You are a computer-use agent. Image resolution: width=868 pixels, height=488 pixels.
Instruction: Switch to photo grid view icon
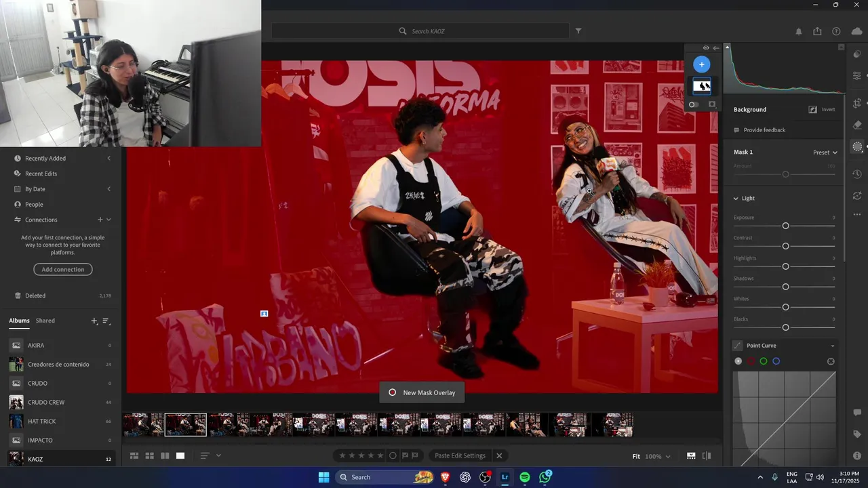[x=134, y=455]
